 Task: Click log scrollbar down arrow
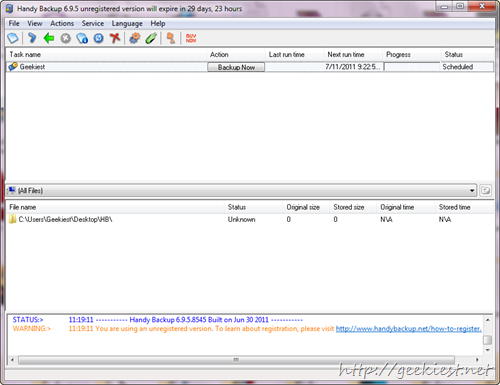click(488, 350)
